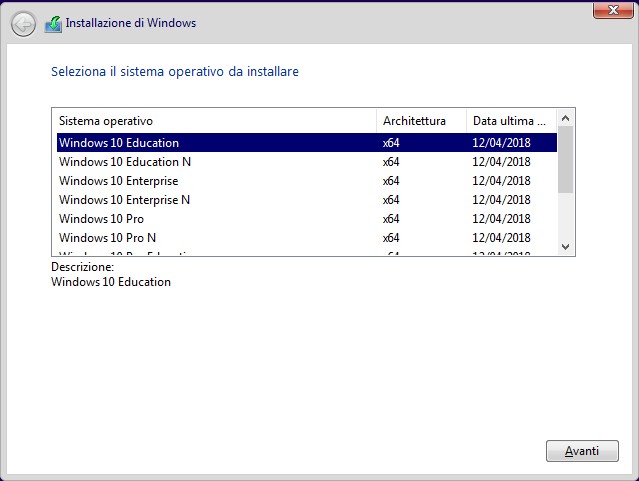Click the back arrow button
This screenshot has width=639, height=481.
[23, 24]
